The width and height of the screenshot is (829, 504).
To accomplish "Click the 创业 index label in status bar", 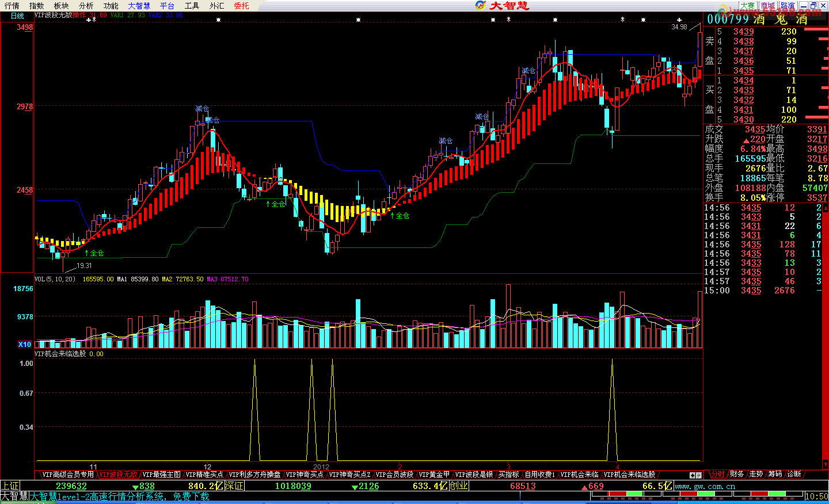I will click(459, 486).
